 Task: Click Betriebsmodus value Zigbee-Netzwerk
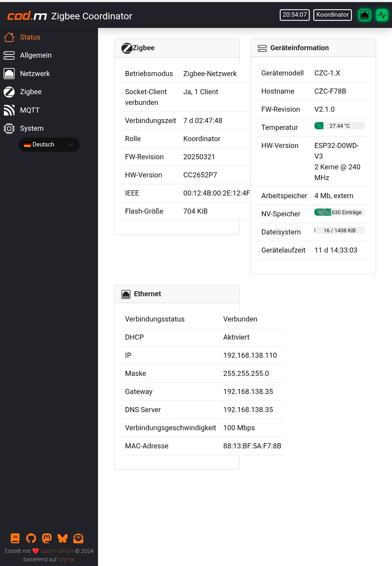point(210,74)
